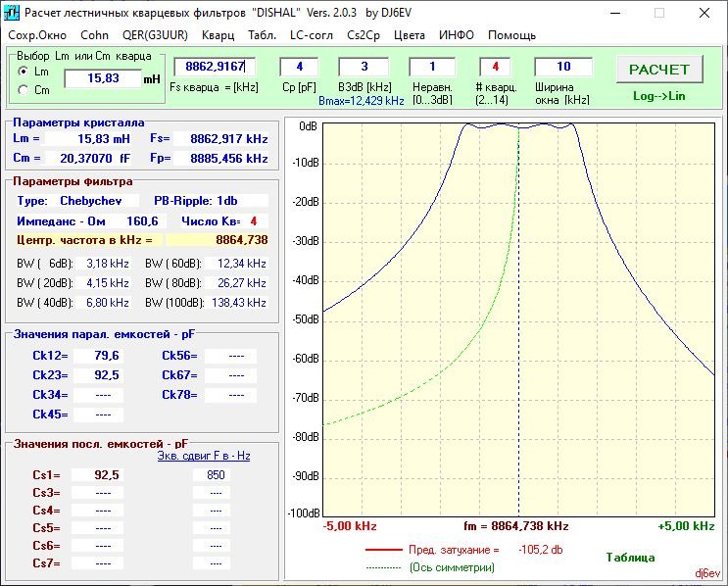
Task: Click the Fs кварца frequency input field
Action: click(215, 67)
